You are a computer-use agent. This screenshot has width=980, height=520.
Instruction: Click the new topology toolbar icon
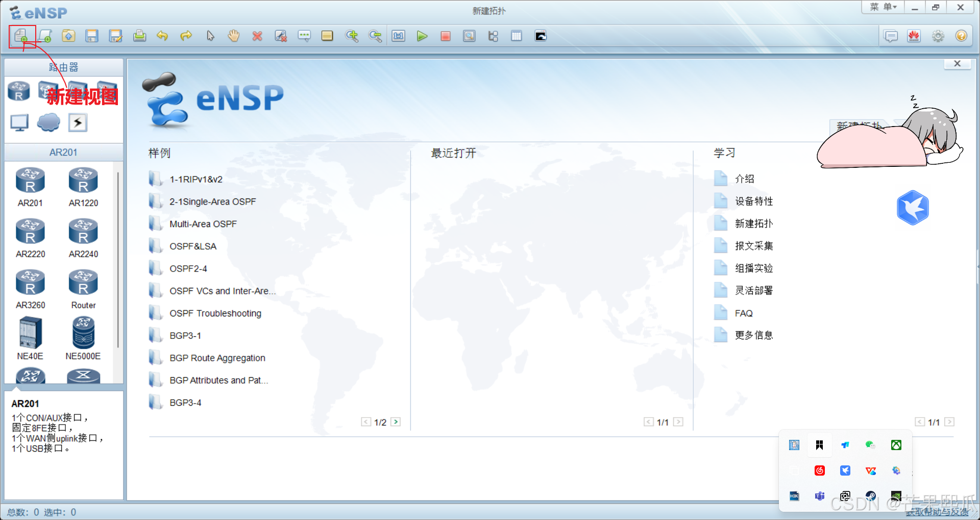[x=21, y=36]
